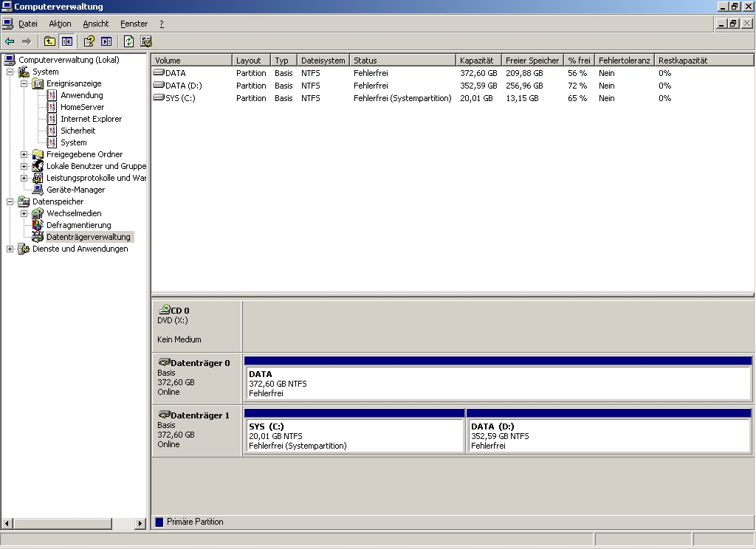Screen dimensions: 756x549
Task: Open Defragmentierung via its icon
Action: [38, 225]
